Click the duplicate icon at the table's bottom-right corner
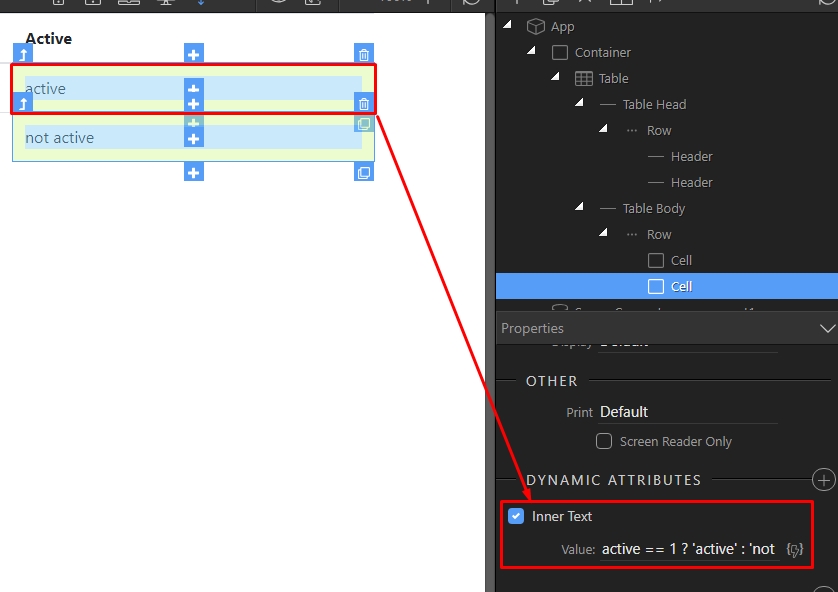Image resolution: width=838 pixels, height=592 pixels. [364, 173]
